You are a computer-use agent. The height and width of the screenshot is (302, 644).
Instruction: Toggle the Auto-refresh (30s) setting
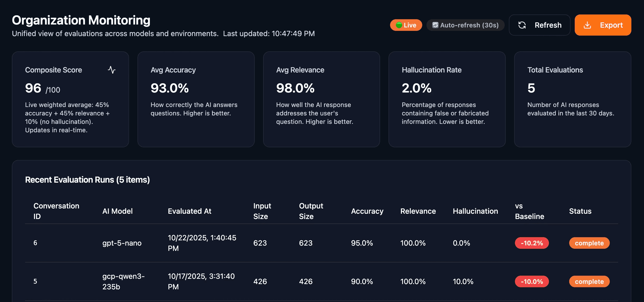[466, 25]
